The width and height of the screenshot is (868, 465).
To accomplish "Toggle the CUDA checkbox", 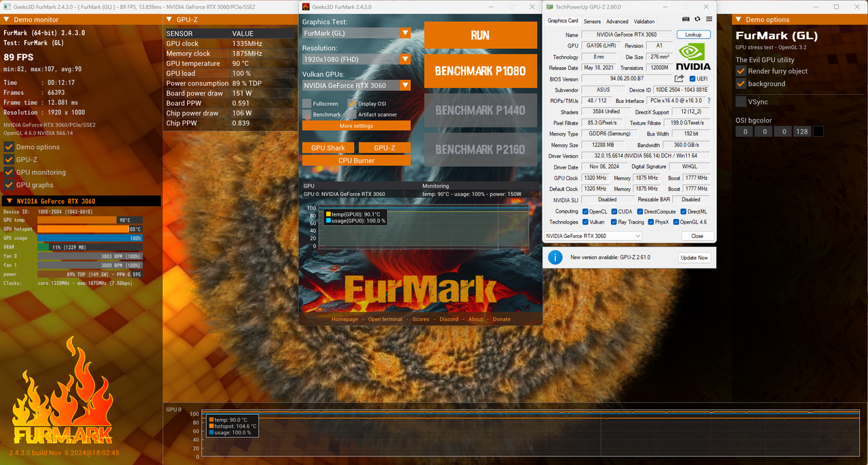I will 613,211.
